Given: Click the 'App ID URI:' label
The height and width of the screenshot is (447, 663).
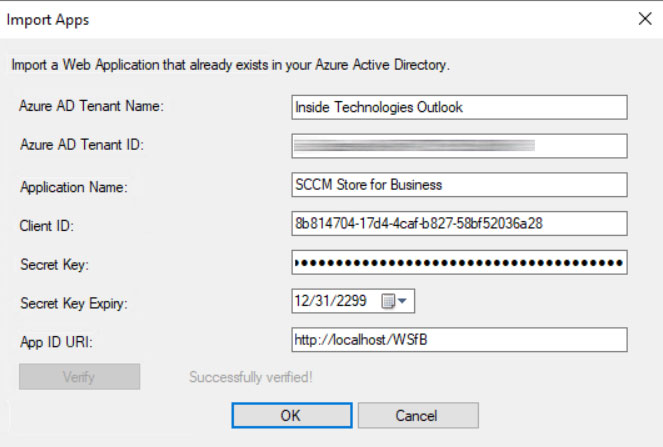Looking at the screenshot, I should pyautogui.click(x=56, y=342).
